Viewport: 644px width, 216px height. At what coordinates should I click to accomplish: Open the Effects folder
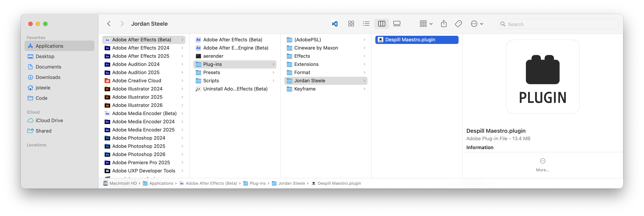(302, 56)
